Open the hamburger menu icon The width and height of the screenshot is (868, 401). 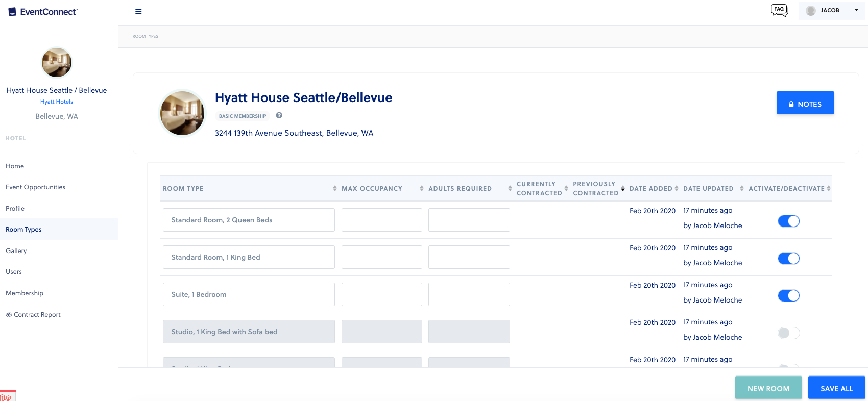[x=138, y=11]
